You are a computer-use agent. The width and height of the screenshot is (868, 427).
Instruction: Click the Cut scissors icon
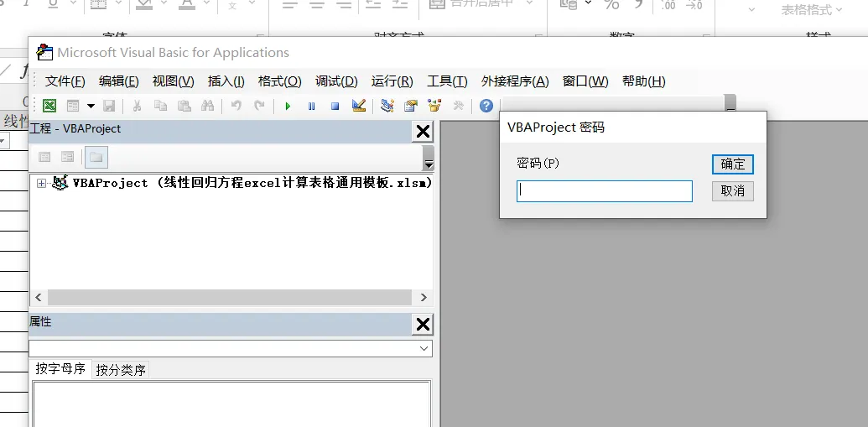pos(137,105)
